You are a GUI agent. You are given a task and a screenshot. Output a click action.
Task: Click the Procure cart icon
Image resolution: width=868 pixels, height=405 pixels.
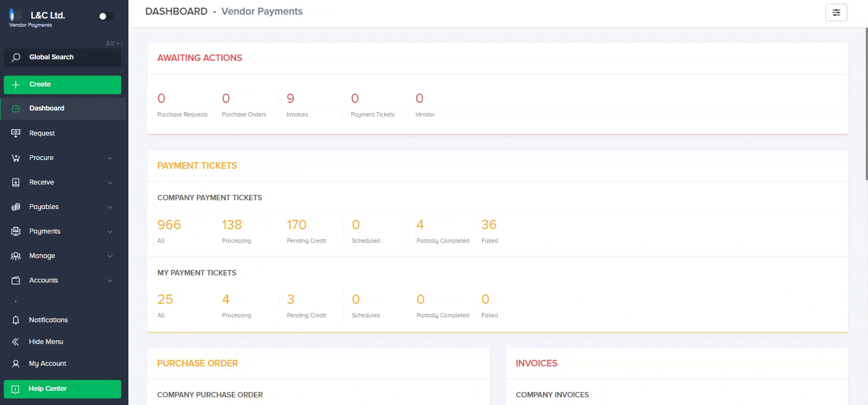click(x=16, y=158)
